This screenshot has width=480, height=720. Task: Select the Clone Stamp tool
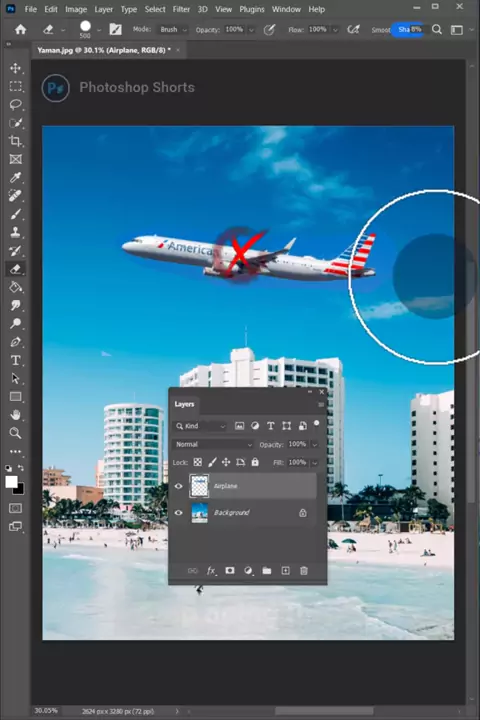coord(16,232)
